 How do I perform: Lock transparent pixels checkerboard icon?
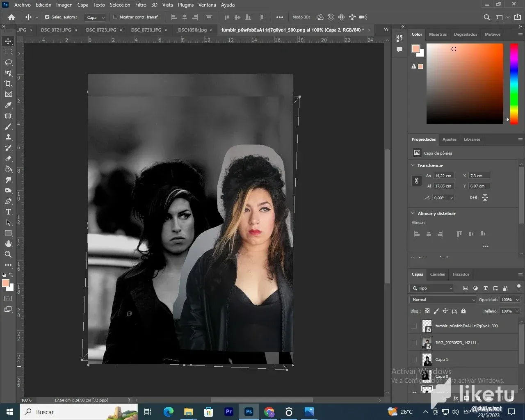coord(427,311)
